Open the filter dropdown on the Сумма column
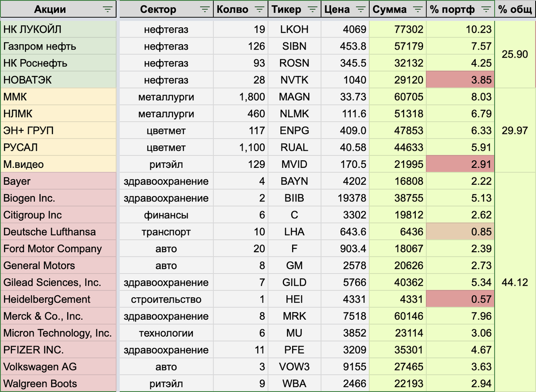Image resolution: width=536 pixels, height=392 pixels. coord(418,9)
